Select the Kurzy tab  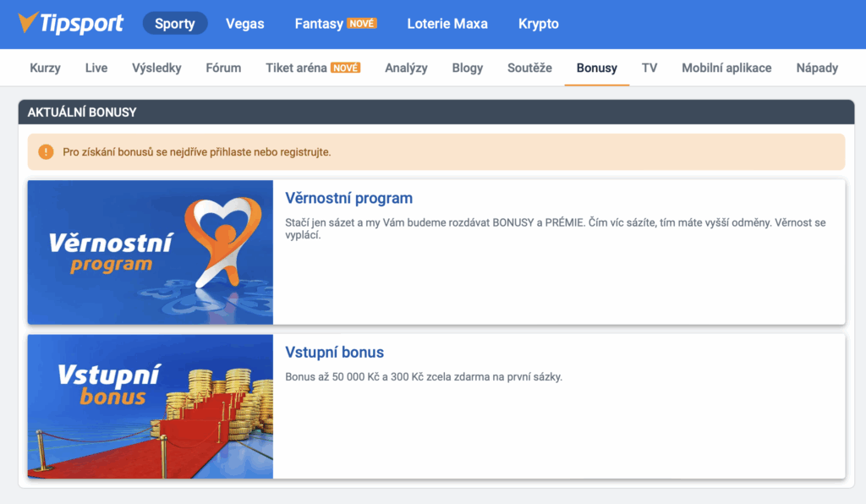(44, 68)
